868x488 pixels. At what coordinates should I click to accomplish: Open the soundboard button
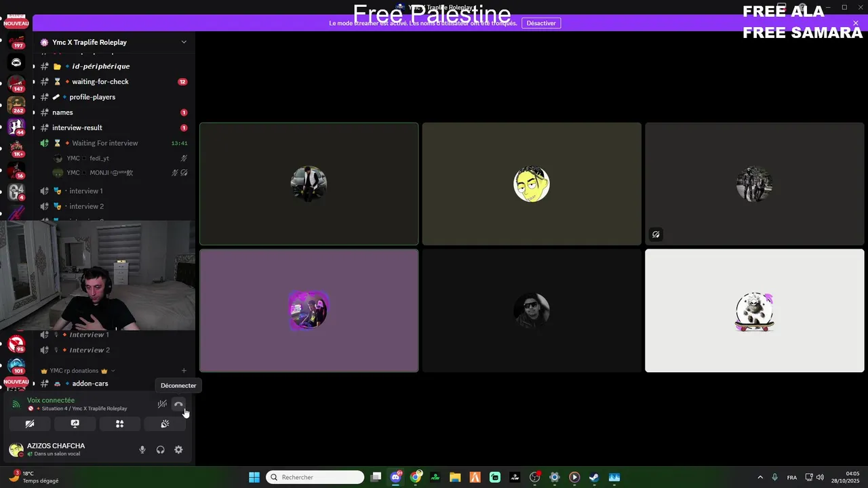pyautogui.click(x=165, y=424)
